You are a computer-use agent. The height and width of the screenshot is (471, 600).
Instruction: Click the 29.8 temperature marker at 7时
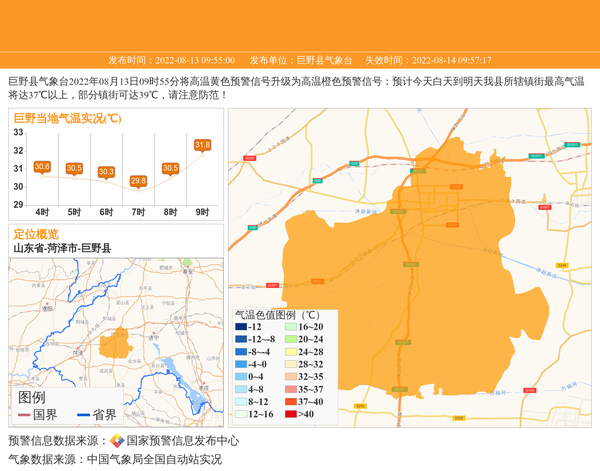click(138, 181)
